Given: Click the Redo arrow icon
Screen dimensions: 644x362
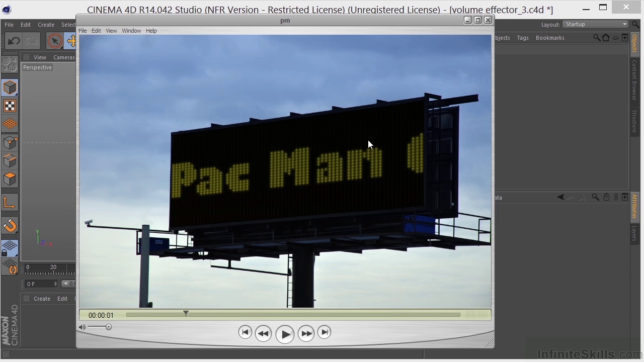Looking at the screenshot, I should point(31,41).
